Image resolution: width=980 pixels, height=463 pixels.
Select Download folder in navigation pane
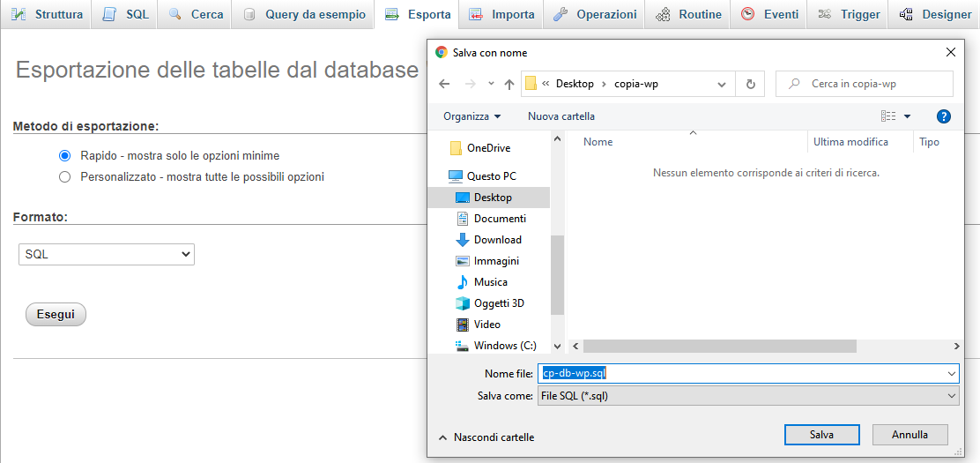[x=497, y=240]
